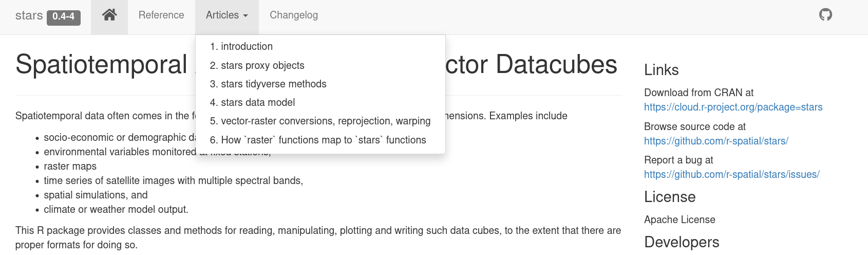Image resolution: width=868 pixels, height=255 pixels.
Task: Open the GitHub icon link
Action: pyautogui.click(x=825, y=15)
